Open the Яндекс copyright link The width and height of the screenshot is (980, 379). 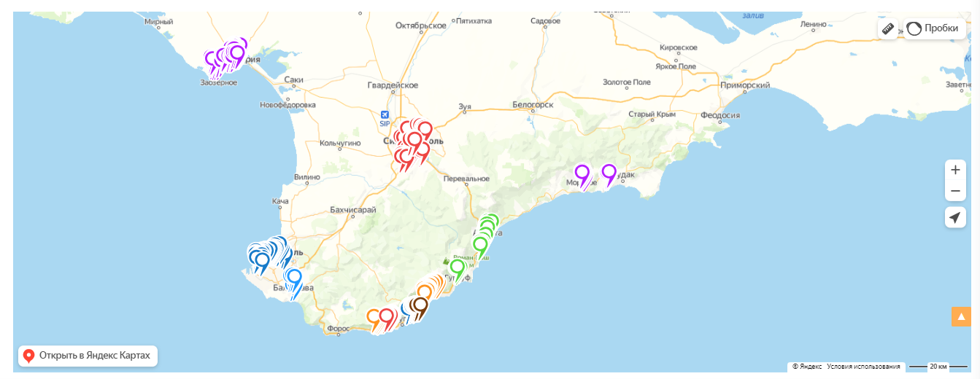coord(806,367)
